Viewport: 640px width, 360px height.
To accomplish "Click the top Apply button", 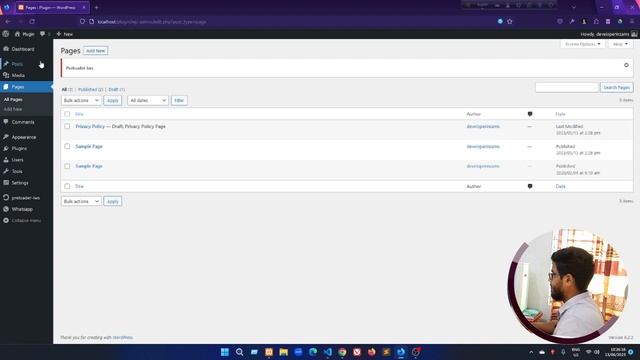I will [113, 100].
